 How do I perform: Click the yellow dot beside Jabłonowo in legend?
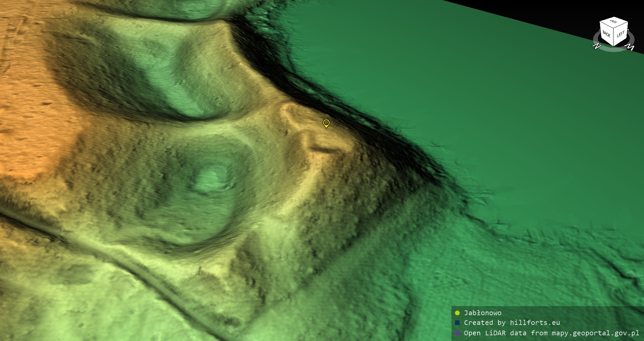457,313
